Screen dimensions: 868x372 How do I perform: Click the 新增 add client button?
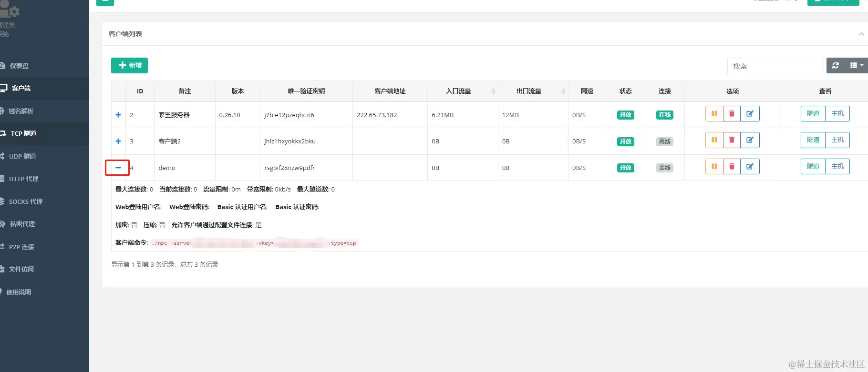[129, 65]
